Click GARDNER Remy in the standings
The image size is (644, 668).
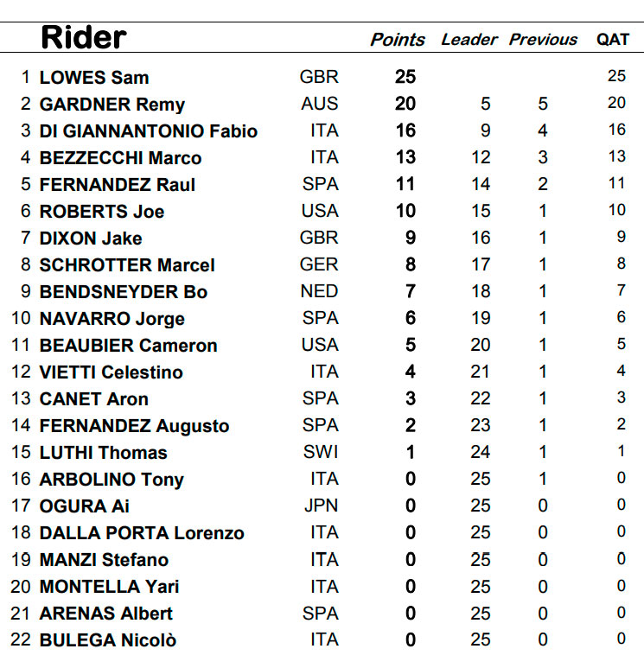(112, 105)
